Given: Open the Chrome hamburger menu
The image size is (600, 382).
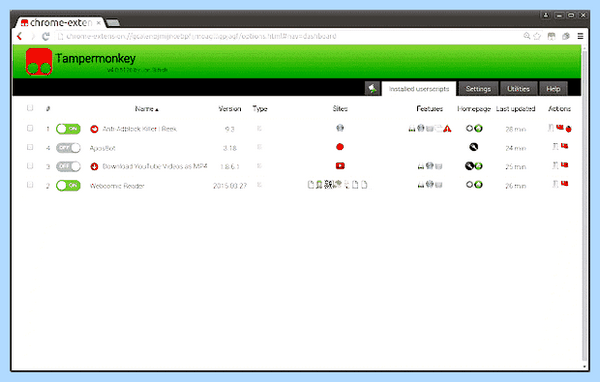Looking at the screenshot, I should 580,36.
